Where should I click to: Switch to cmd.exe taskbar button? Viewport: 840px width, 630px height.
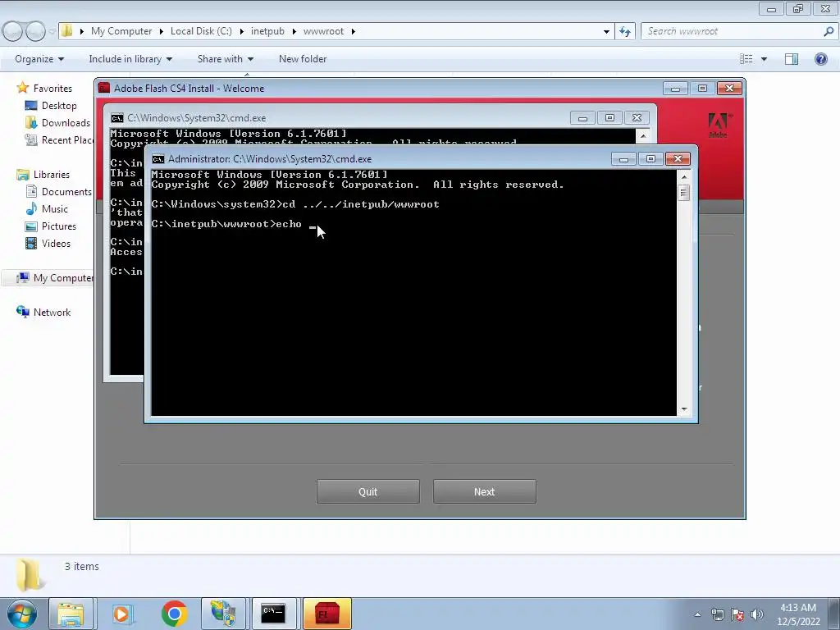(274, 614)
